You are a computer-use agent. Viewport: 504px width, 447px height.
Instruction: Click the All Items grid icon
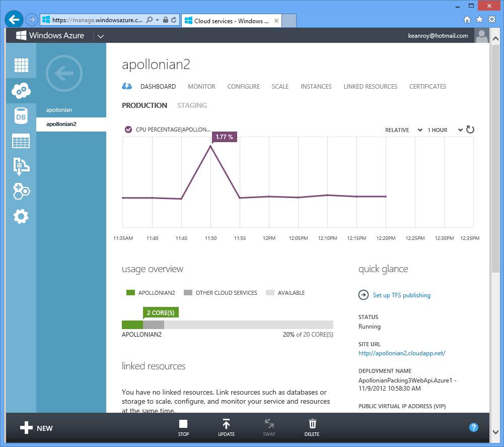click(x=21, y=65)
